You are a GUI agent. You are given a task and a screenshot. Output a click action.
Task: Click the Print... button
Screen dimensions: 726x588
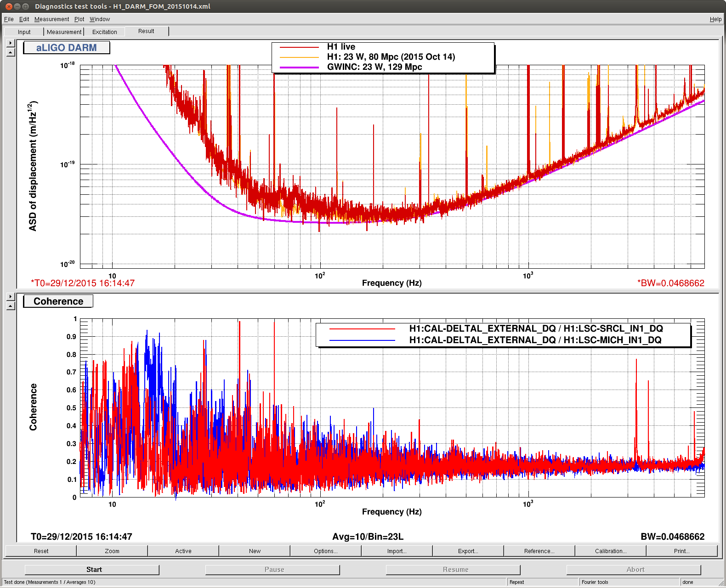coord(681,551)
